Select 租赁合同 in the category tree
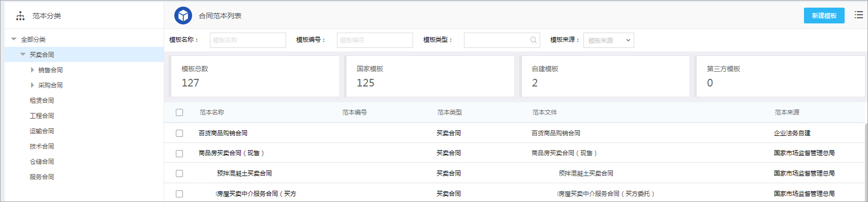This screenshot has height=202, width=868. pyautogui.click(x=42, y=101)
